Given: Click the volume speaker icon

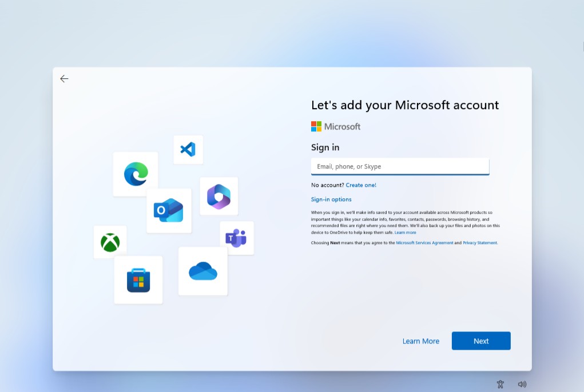Looking at the screenshot, I should tap(522, 384).
